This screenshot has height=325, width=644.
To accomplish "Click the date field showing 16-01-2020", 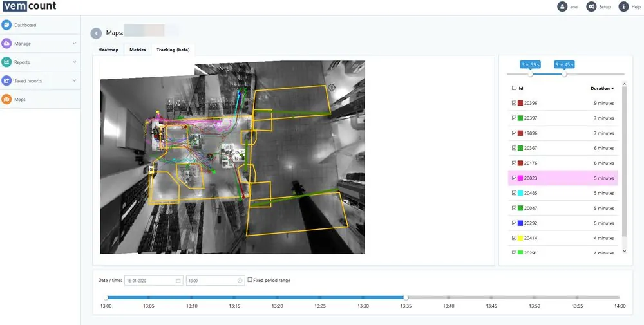I will [x=154, y=281].
